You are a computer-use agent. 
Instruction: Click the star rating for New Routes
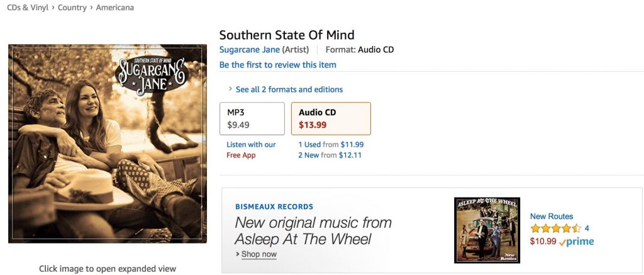[x=555, y=228]
